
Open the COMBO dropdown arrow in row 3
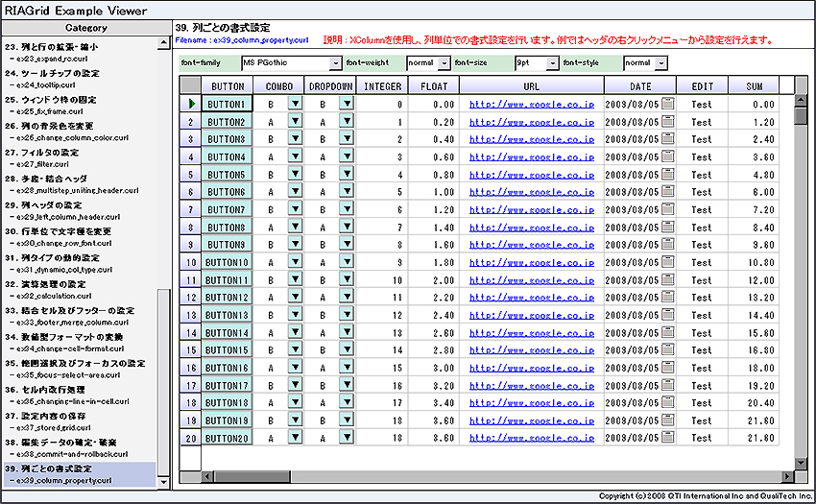[295, 139]
